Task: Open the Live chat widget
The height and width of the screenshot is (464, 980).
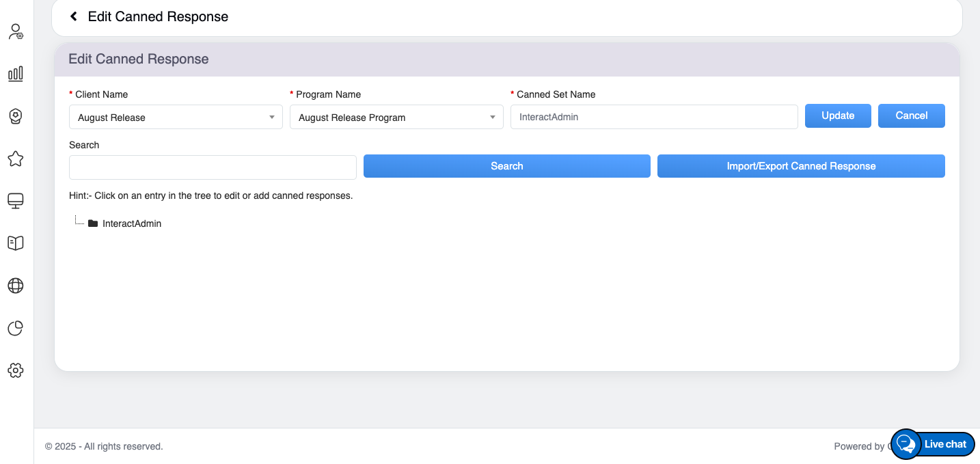Action: click(934, 444)
